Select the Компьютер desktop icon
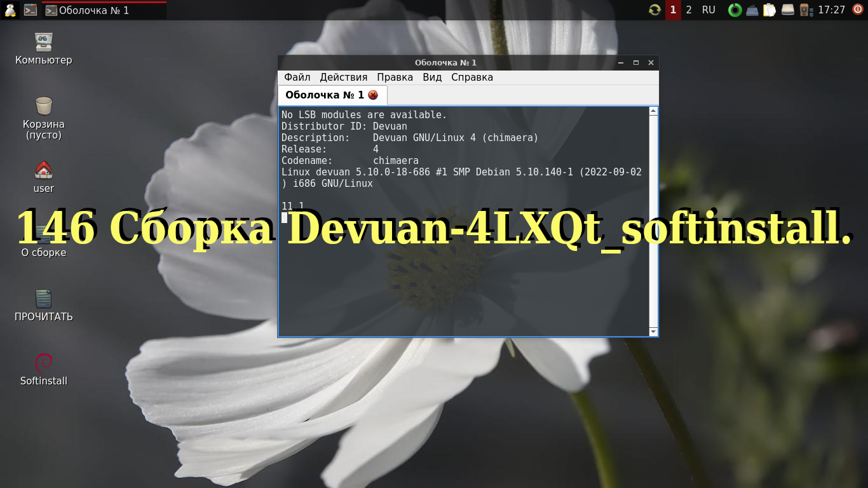Viewport: 868px width, 488px height. pos(44,49)
